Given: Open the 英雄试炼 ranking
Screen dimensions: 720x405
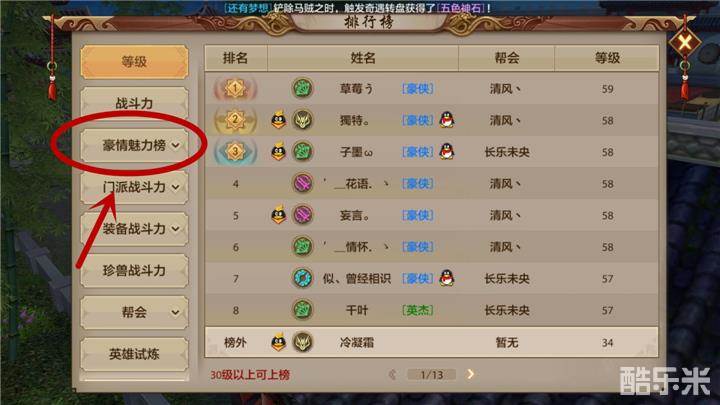Looking at the screenshot, I should click(x=135, y=354).
